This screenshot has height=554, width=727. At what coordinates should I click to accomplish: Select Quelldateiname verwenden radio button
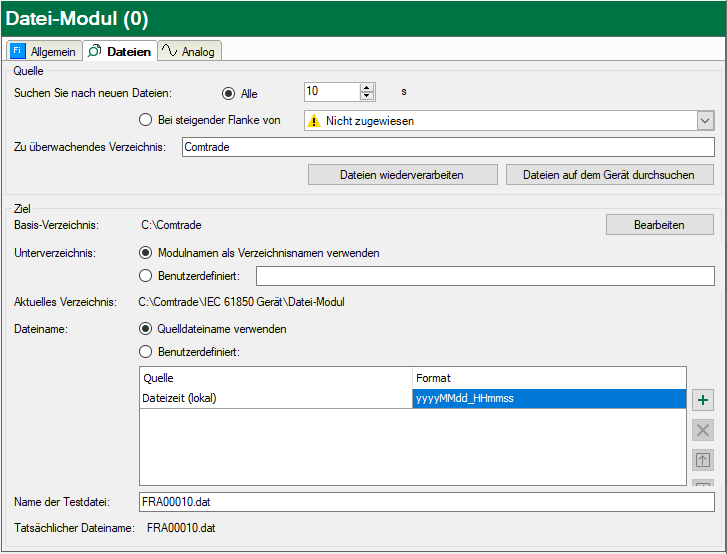(x=146, y=329)
